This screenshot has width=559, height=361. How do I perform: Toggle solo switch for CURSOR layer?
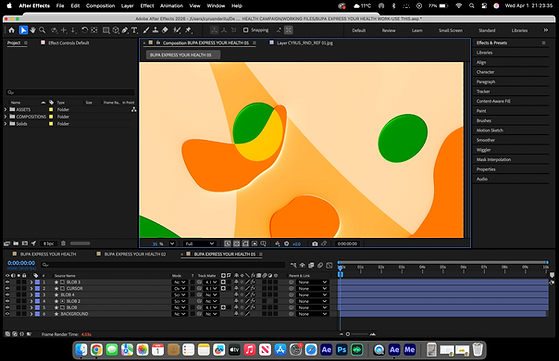(19, 289)
